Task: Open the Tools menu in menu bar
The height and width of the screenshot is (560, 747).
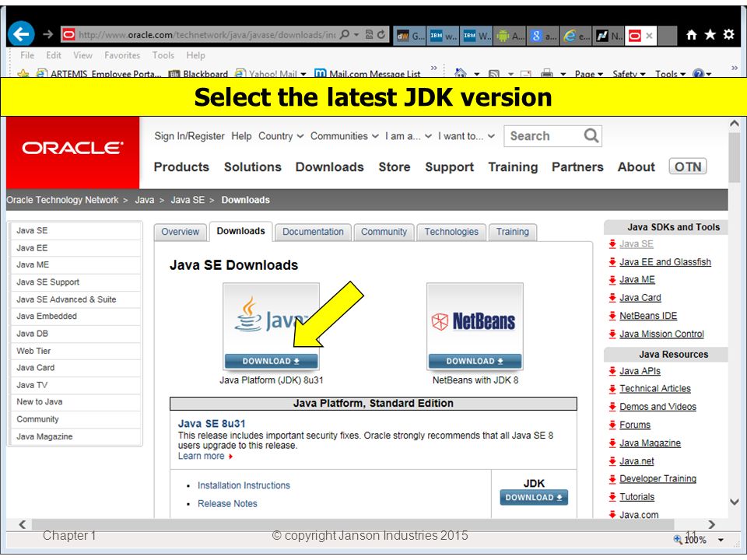Action: point(163,55)
